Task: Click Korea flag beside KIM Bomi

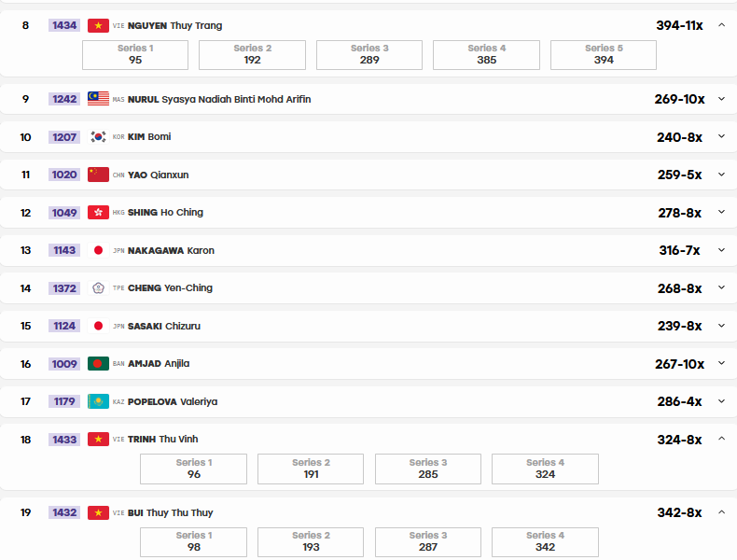Action: (98, 137)
